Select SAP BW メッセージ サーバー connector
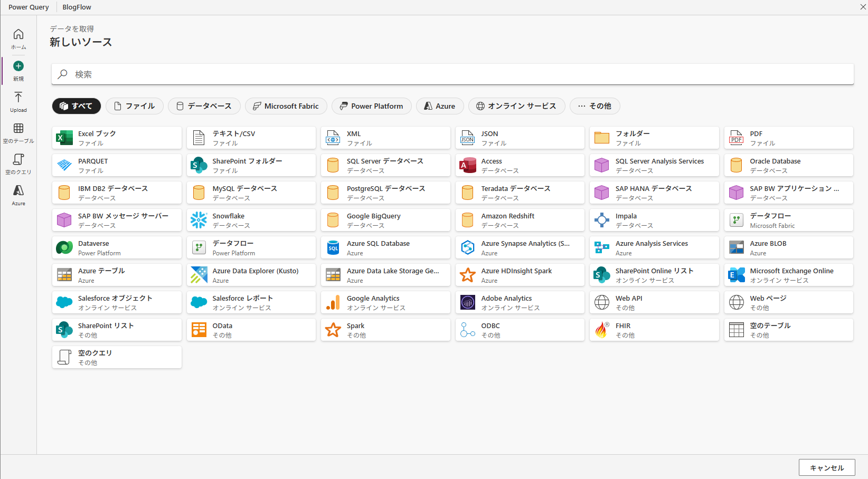 (x=117, y=221)
